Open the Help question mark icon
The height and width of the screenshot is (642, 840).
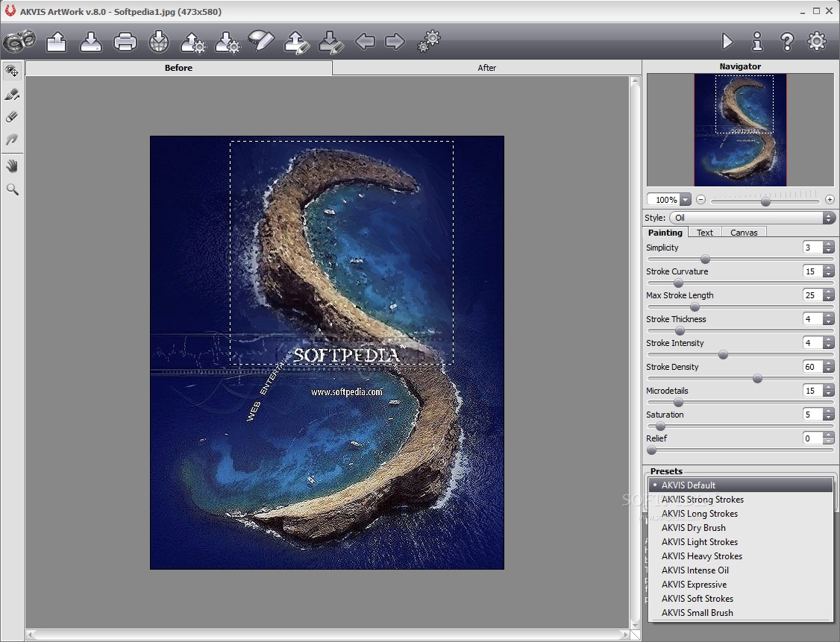[x=787, y=41]
